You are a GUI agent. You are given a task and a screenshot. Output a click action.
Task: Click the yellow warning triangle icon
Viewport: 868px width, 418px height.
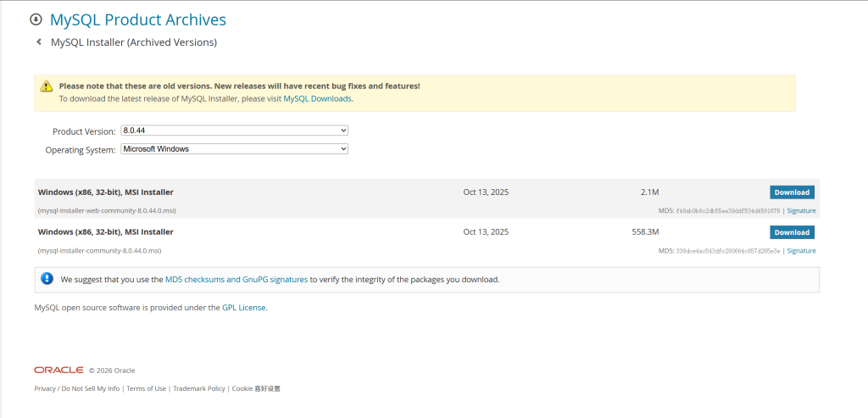[46, 86]
